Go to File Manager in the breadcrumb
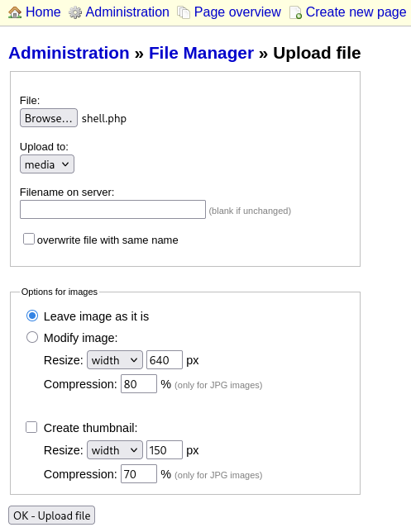 201,53
